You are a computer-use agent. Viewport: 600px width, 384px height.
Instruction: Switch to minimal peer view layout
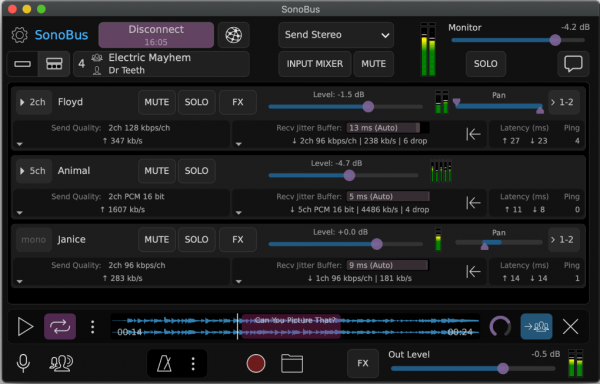(23, 64)
